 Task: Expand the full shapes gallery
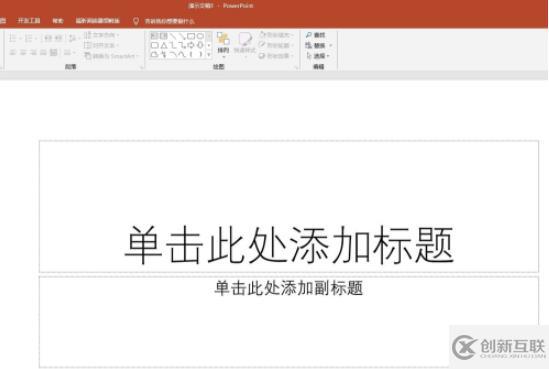click(x=209, y=55)
